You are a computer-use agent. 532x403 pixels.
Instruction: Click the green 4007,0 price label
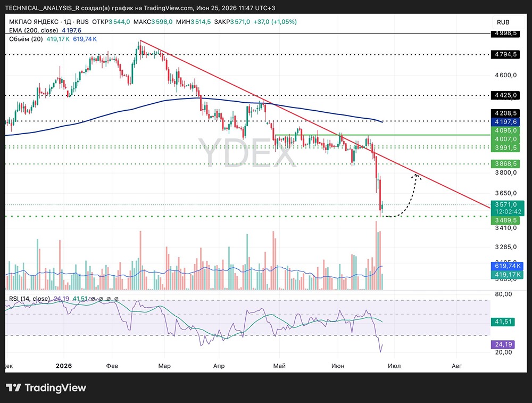pos(505,139)
